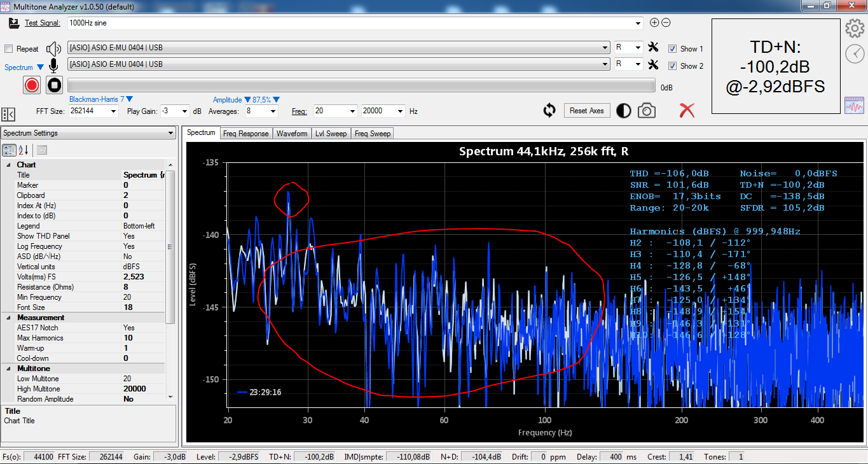Start recording with the red record button
Screen dimensions: 868x464
point(32,85)
